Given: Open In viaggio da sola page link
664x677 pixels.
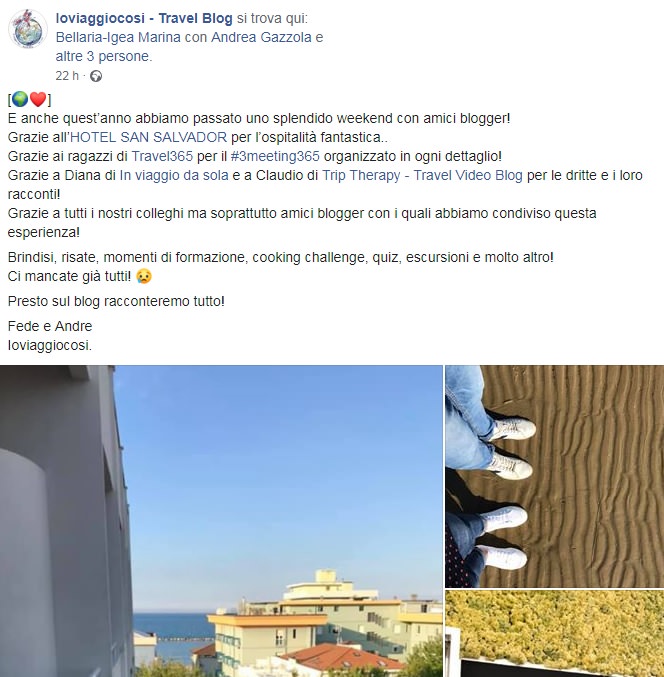Looking at the screenshot, I should click(174, 175).
